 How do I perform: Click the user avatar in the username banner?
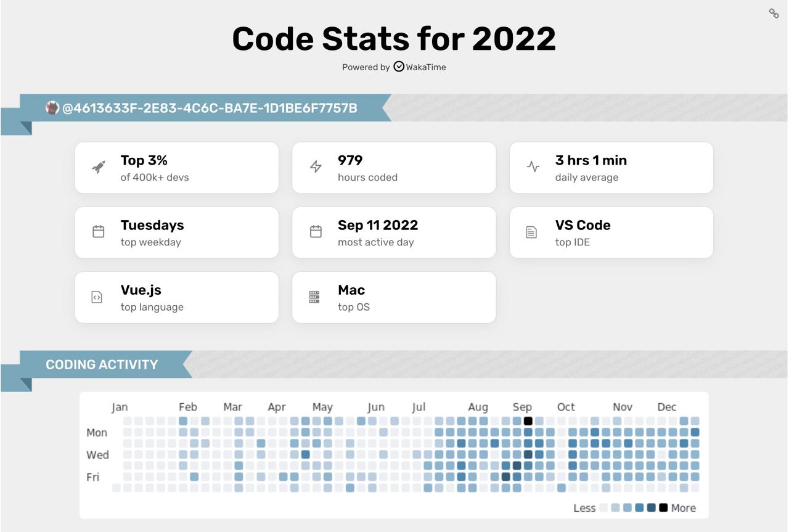(52, 108)
